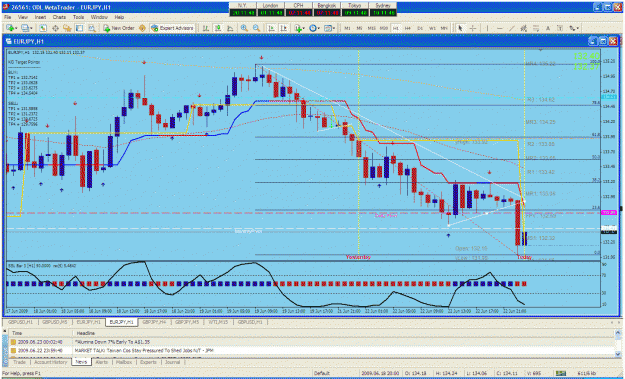Enable chart shift icon
This screenshot has height=379, width=625.
(x=283, y=28)
